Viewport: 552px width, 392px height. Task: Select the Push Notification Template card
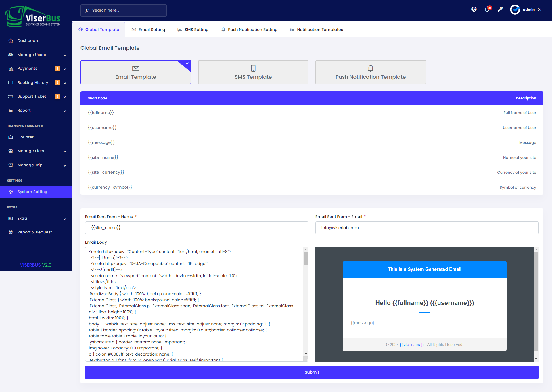pyautogui.click(x=370, y=72)
